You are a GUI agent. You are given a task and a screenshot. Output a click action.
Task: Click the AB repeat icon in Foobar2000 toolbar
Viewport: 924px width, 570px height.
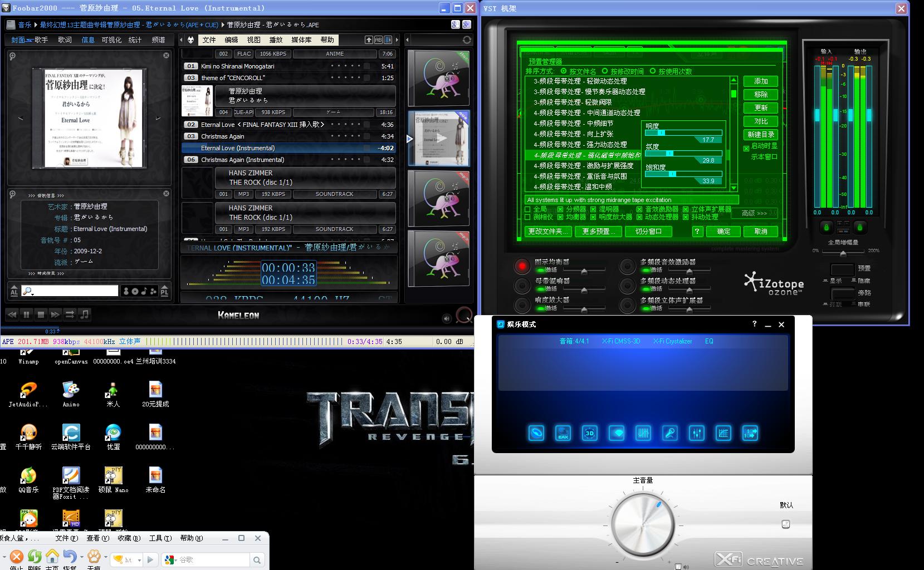coord(379,40)
